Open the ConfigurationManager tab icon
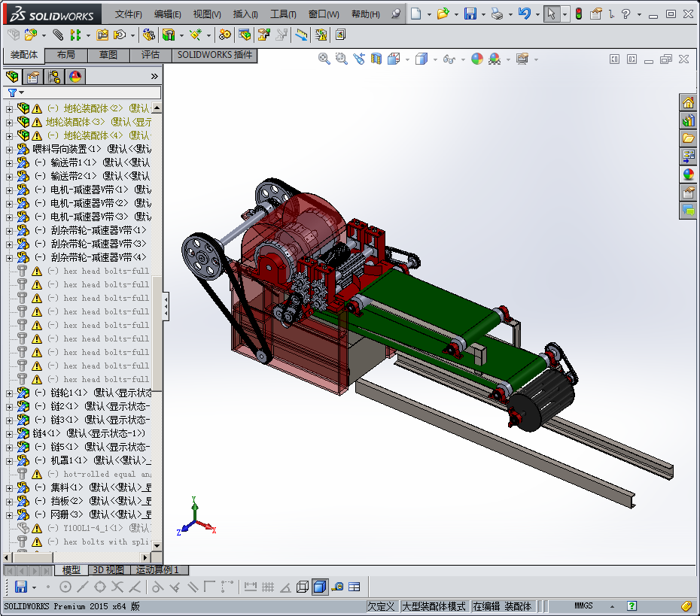 54,77
